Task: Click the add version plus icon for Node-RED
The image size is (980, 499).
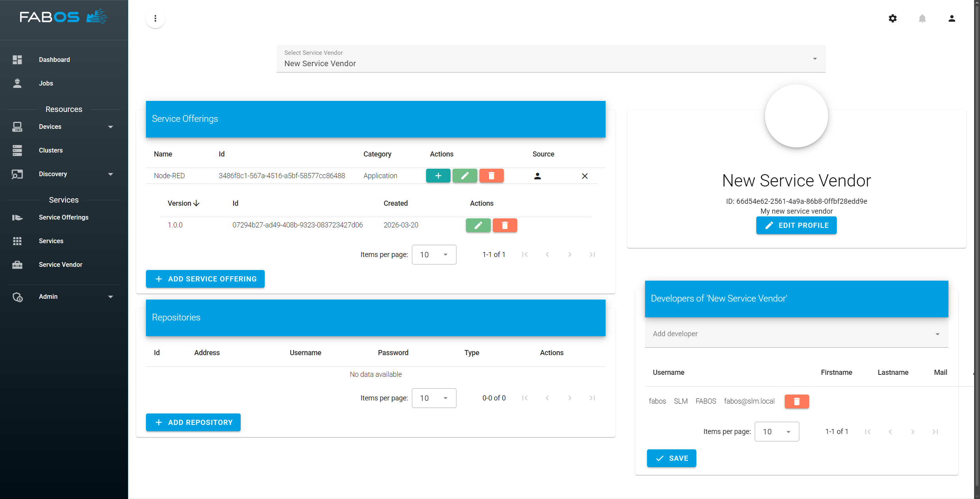Action: coord(438,176)
